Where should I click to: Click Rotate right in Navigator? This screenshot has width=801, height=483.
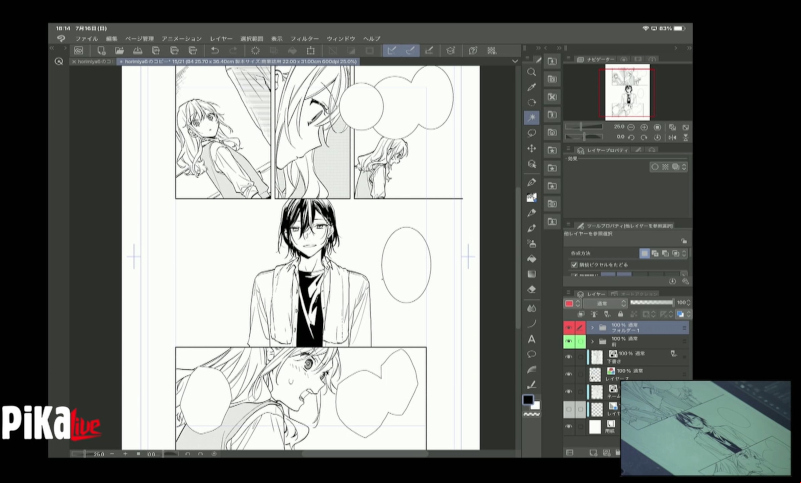pyautogui.click(x=644, y=137)
